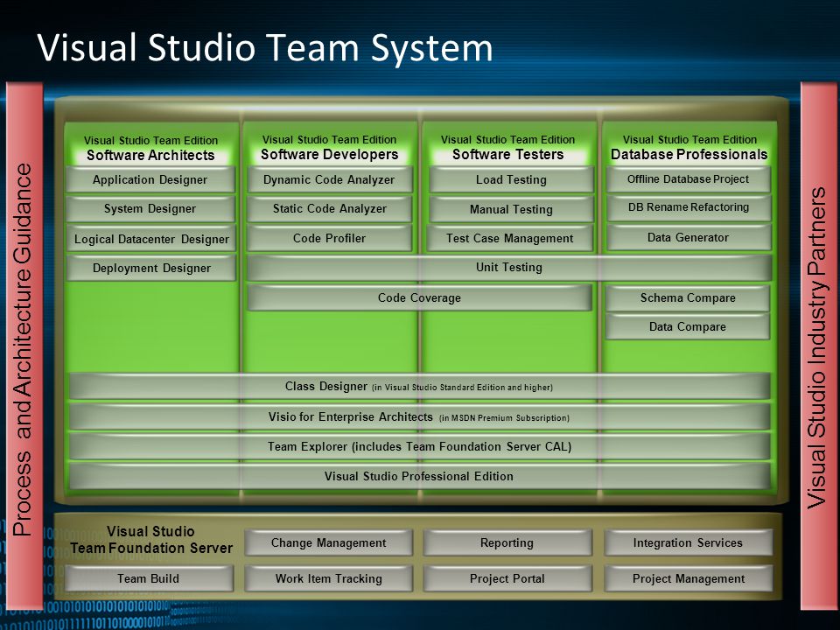Click the Data Generator box
840x630 pixels.
point(689,237)
